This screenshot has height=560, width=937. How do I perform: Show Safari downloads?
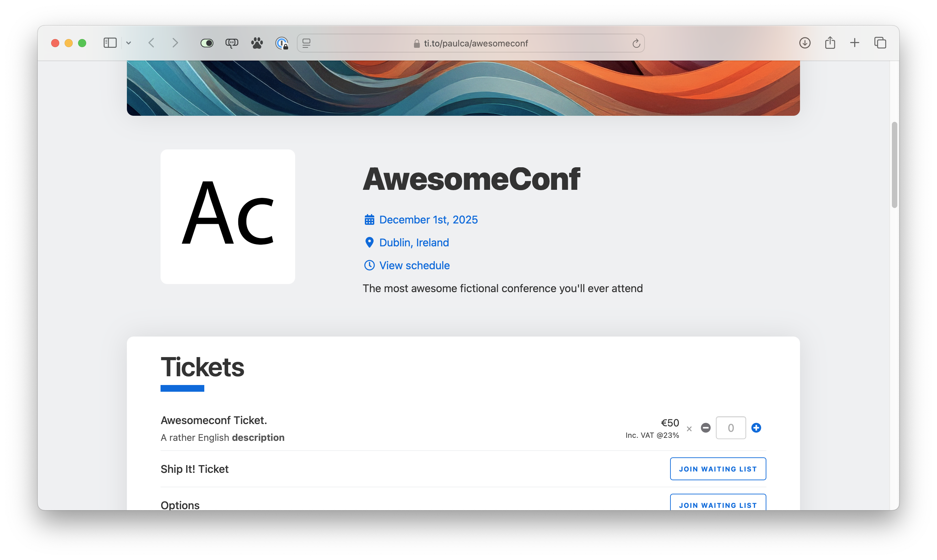pos(804,43)
